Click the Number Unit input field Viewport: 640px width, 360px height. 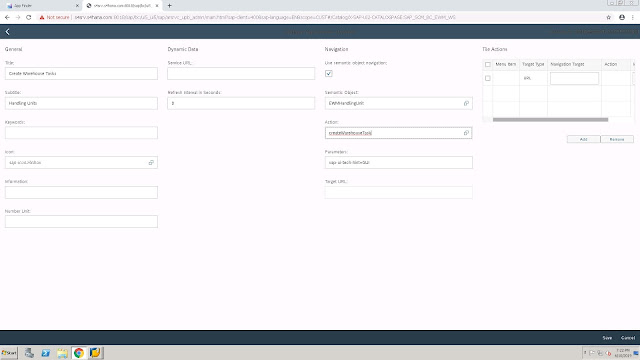[x=81, y=222]
